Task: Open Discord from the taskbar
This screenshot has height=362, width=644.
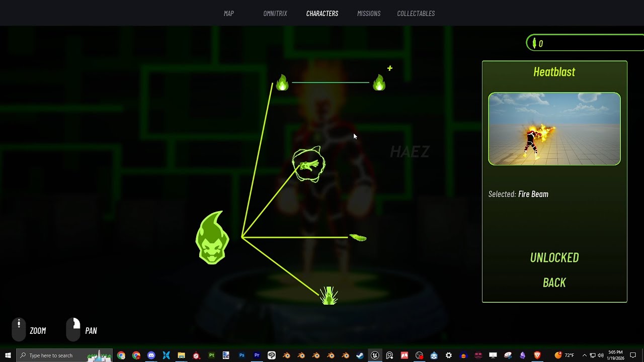Action: 151,355
